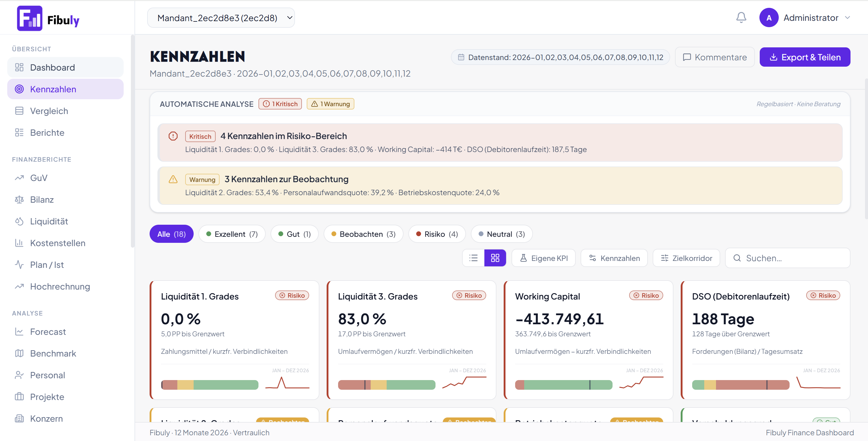The image size is (868, 441).
Task: Open Dashboard in the sidebar
Action: 65,67
